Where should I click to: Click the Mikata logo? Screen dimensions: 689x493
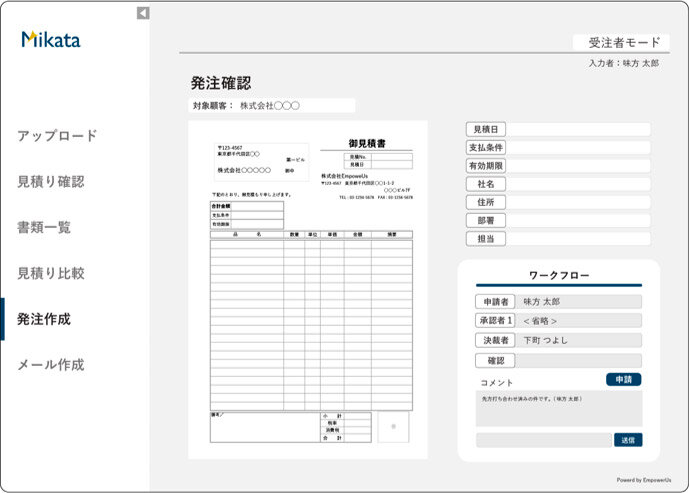click(51, 40)
